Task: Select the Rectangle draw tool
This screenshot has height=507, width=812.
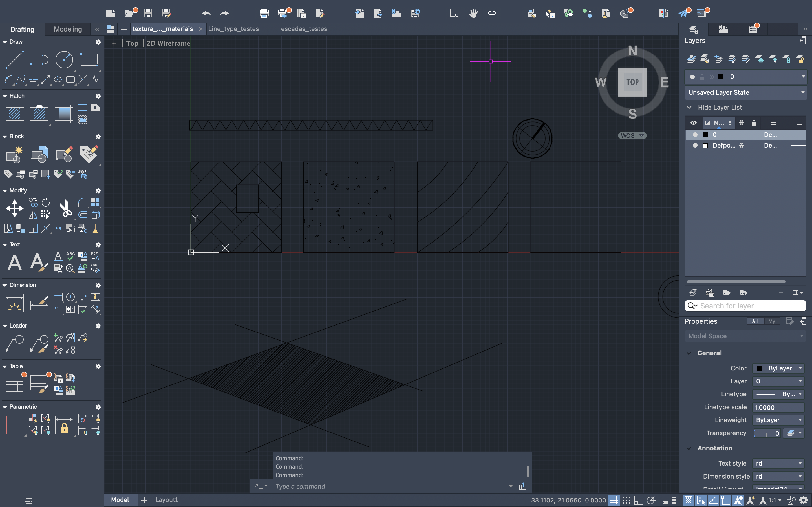Action: tap(89, 60)
